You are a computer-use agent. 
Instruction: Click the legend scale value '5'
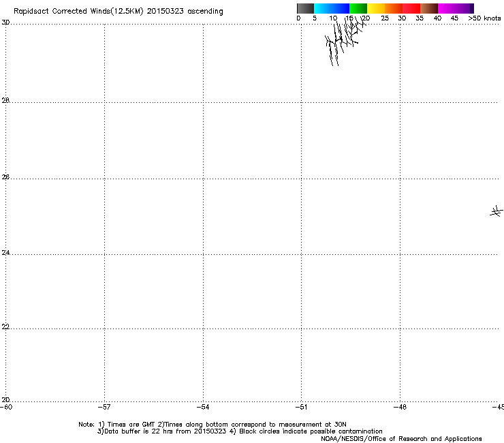point(315,18)
